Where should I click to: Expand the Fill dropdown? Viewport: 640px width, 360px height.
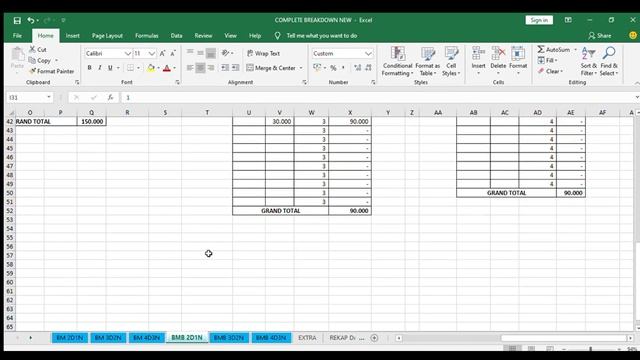click(x=556, y=60)
